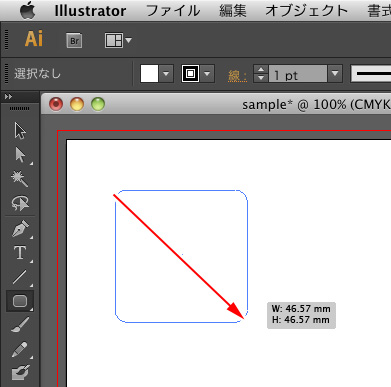The image size is (391, 387).
Task: Expand the toolbox with double-arrow toggle
Action: point(8,97)
